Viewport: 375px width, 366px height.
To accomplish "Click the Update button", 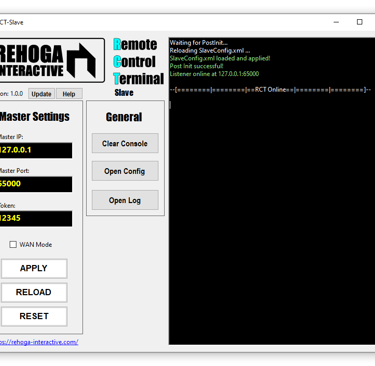I will click(x=41, y=94).
